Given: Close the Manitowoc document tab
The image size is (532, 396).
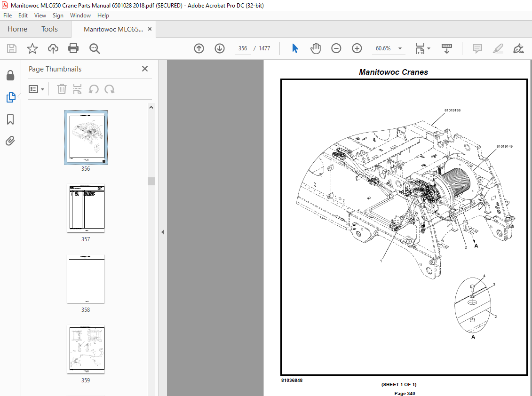Looking at the screenshot, I should [x=150, y=29].
